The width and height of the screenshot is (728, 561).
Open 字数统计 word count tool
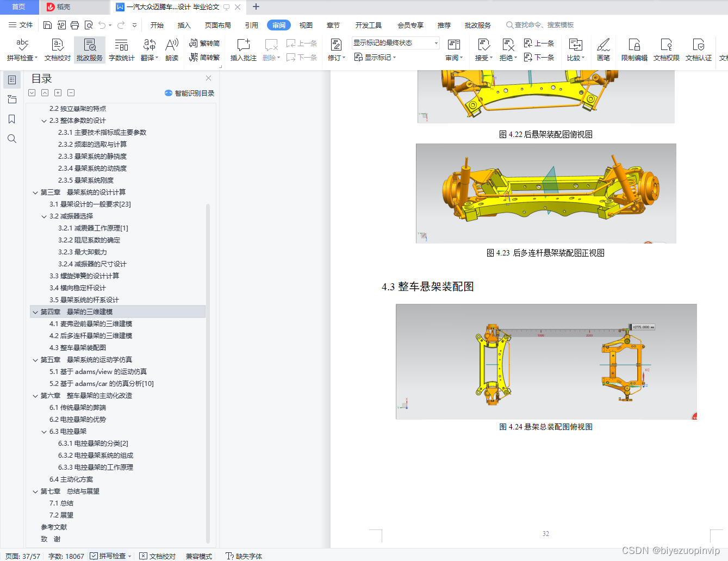pyautogui.click(x=122, y=50)
